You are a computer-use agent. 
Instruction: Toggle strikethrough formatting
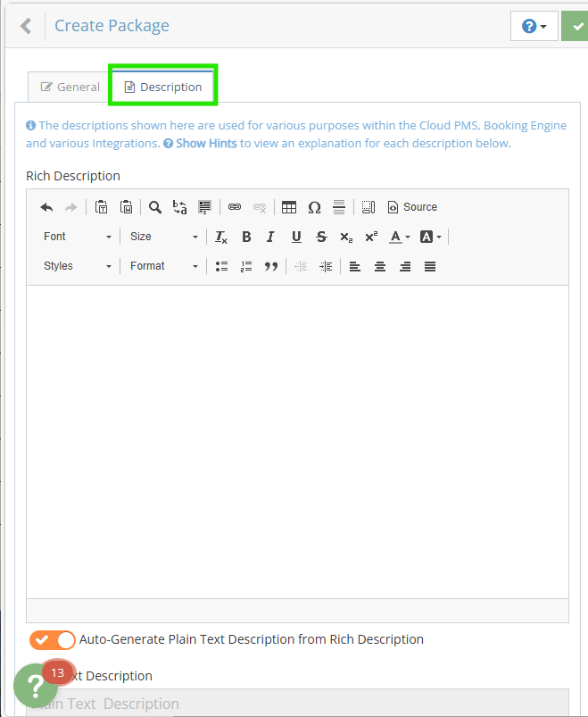(x=321, y=237)
